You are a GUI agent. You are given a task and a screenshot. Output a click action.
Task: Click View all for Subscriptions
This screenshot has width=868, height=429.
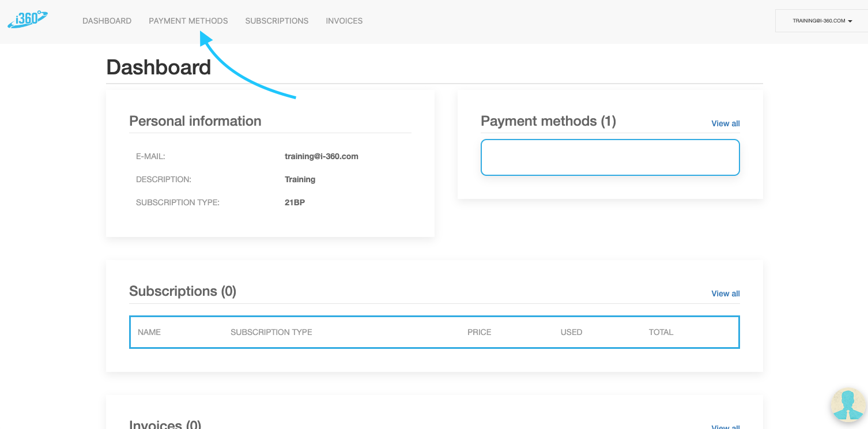726,293
